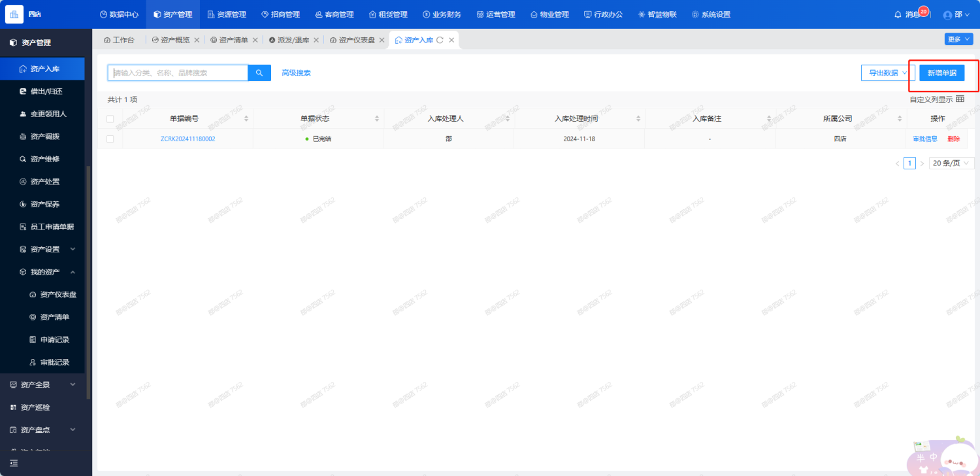Open 运营管理 top menu
This screenshot has height=476, width=980.
[496, 14]
